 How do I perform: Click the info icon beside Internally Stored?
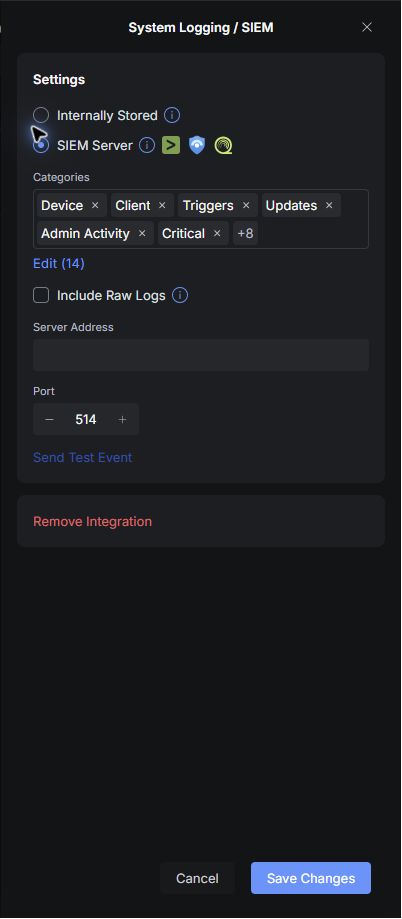[172, 115]
